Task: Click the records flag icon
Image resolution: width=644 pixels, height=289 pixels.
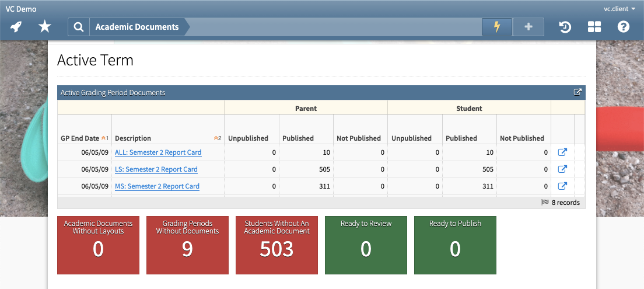Action: 545,202
